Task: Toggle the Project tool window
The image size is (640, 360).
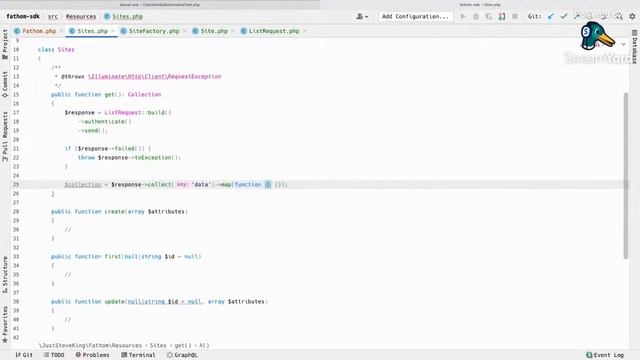Action: pos(5,44)
